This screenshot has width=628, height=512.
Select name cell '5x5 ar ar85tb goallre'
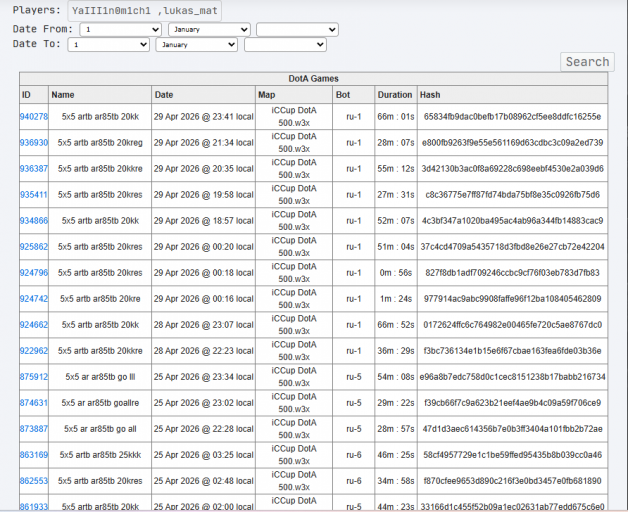tap(100, 403)
